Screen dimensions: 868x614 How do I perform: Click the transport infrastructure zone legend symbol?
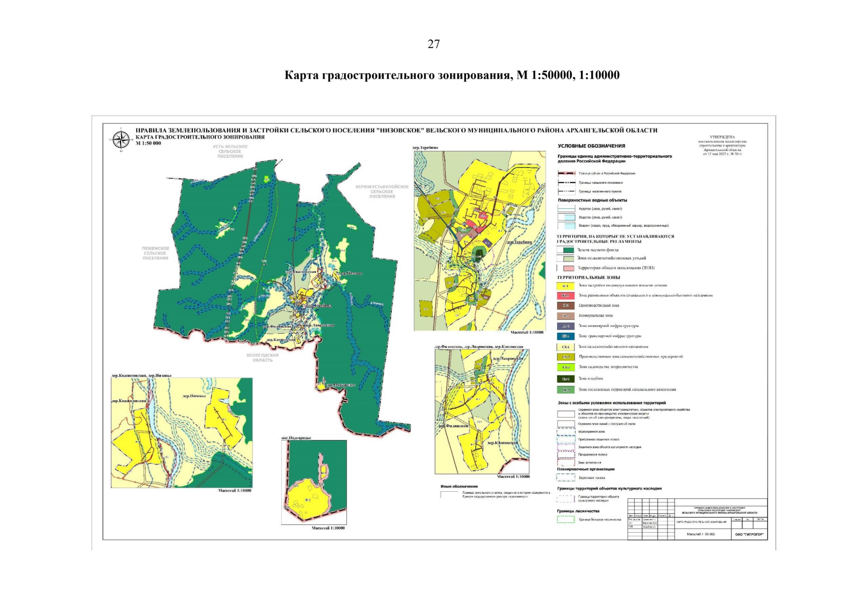click(565, 336)
